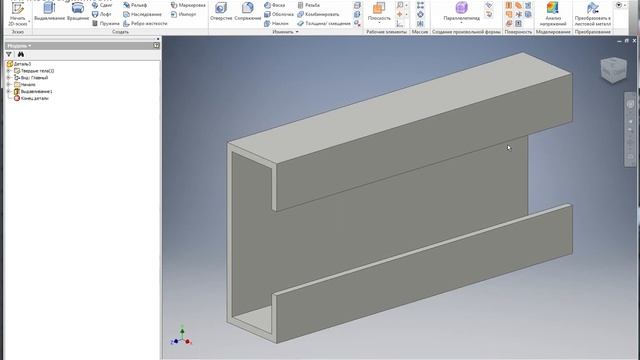The width and height of the screenshot is (640, 360).
Task: Select the Комбинировать (Combine) tool
Action: (318, 14)
